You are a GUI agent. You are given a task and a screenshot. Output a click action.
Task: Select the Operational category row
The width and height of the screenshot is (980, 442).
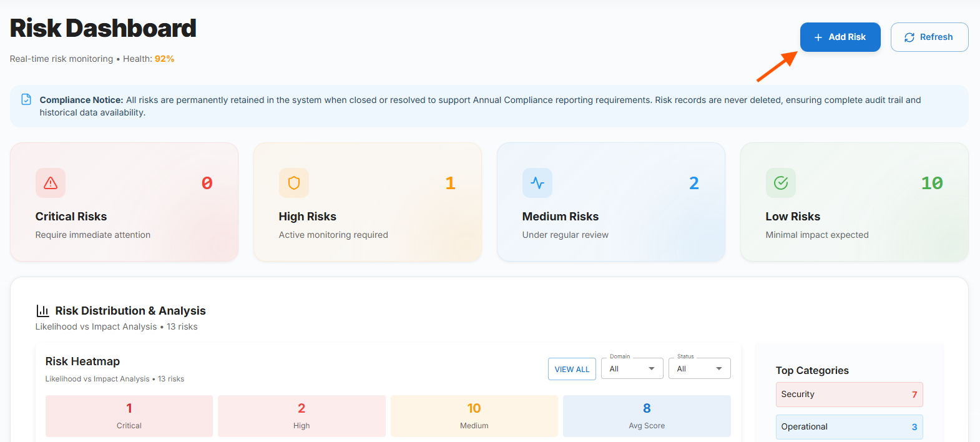849,427
